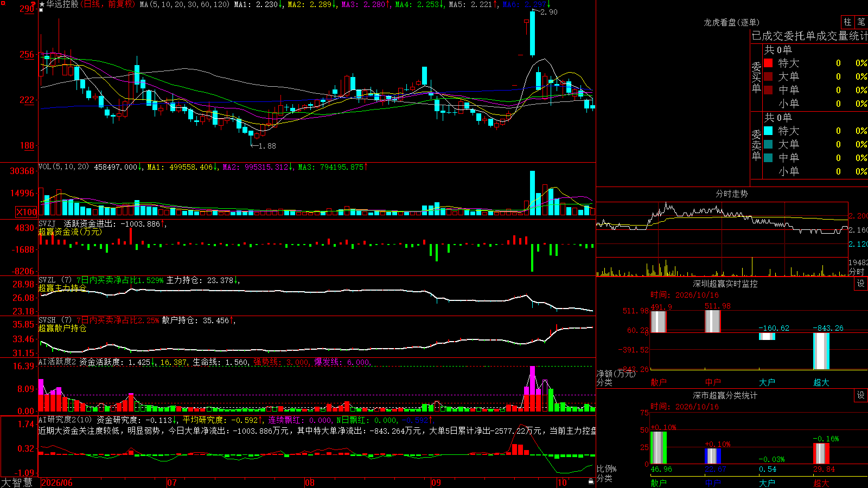The image size is (868, 488).
Task: Click the red square icon at top-left corner
Action: pyautogui.click(x=3, y=3)
